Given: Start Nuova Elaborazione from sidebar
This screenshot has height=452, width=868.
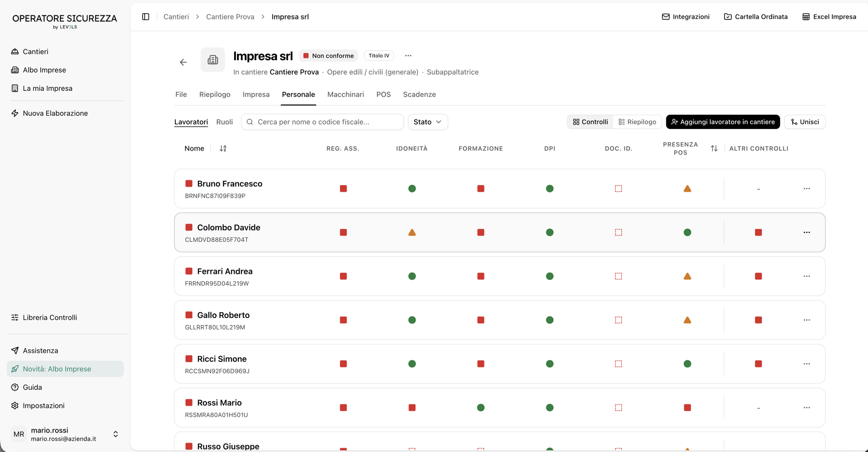Looking at the screenshot, I should coord(65,113).
